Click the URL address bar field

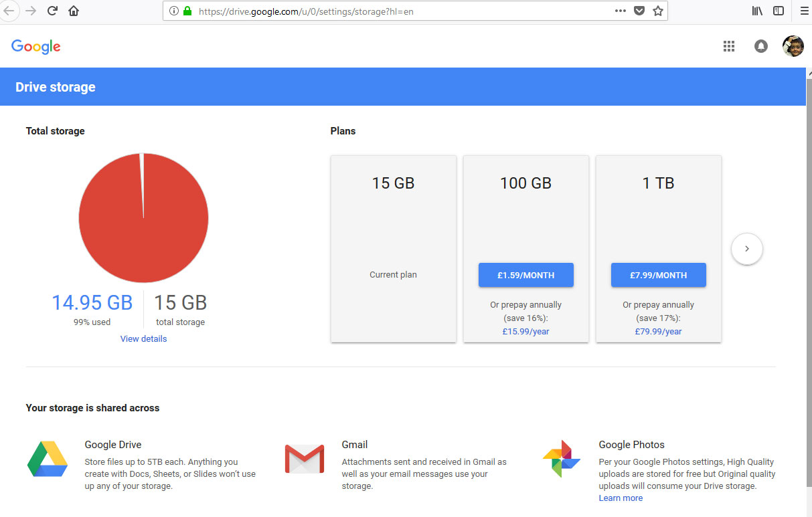[402, 11]
